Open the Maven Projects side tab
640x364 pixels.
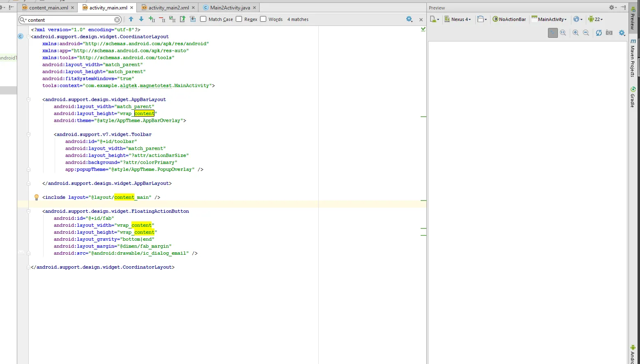[x=633, y=58]
